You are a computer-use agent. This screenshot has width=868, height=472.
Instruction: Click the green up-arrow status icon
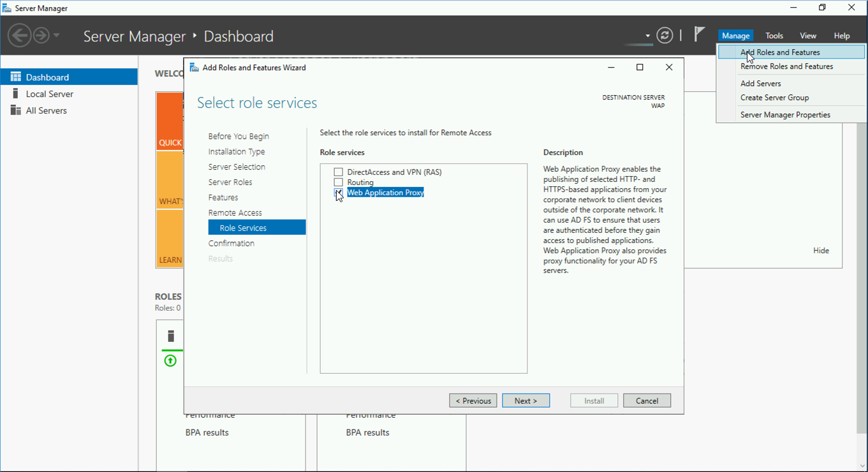pyautogui.click(x=170, y=360)
